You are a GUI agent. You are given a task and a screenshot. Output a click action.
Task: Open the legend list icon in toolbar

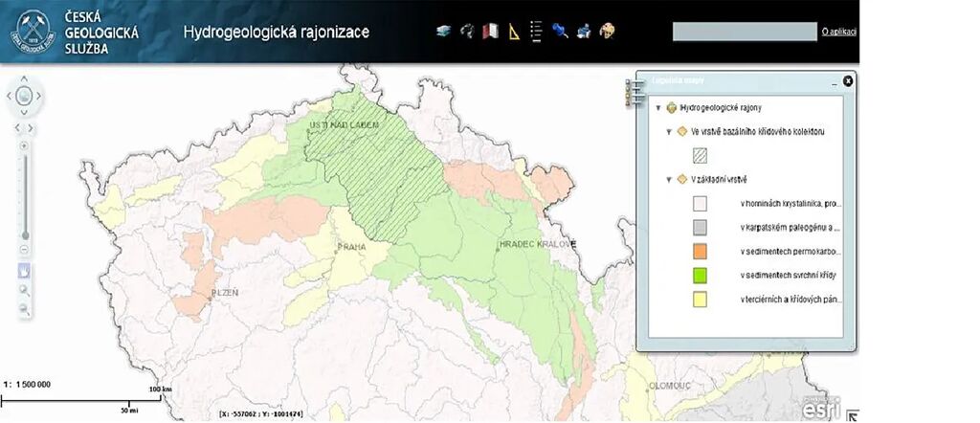click(x=537, y=32)
